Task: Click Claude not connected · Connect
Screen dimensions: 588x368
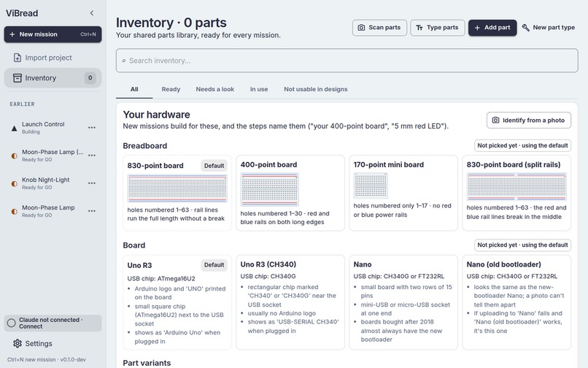Action: (53, 323)
